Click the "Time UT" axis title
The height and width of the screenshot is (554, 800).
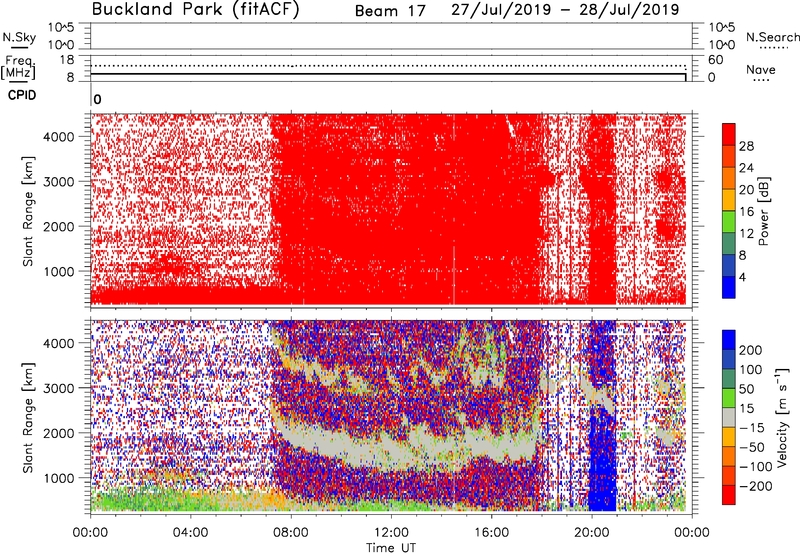(x=391, y=548)
